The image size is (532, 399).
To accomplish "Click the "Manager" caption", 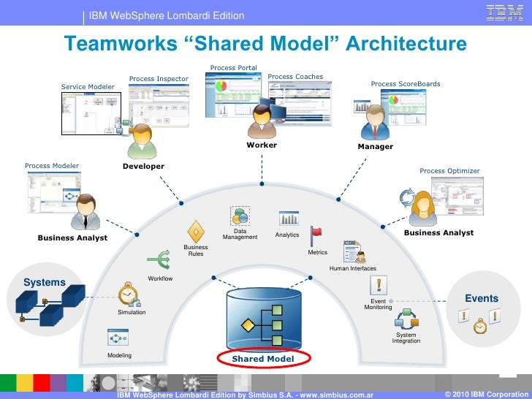I will click(376, 147).
